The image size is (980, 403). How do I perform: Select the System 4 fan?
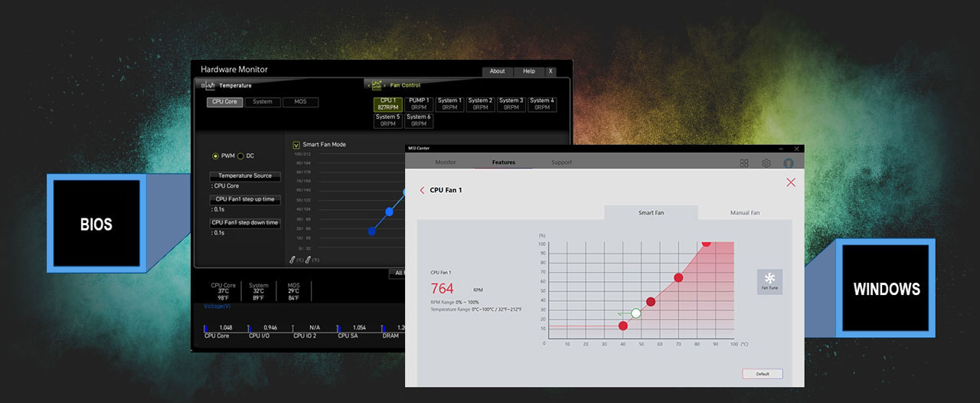tap(541, 104)
